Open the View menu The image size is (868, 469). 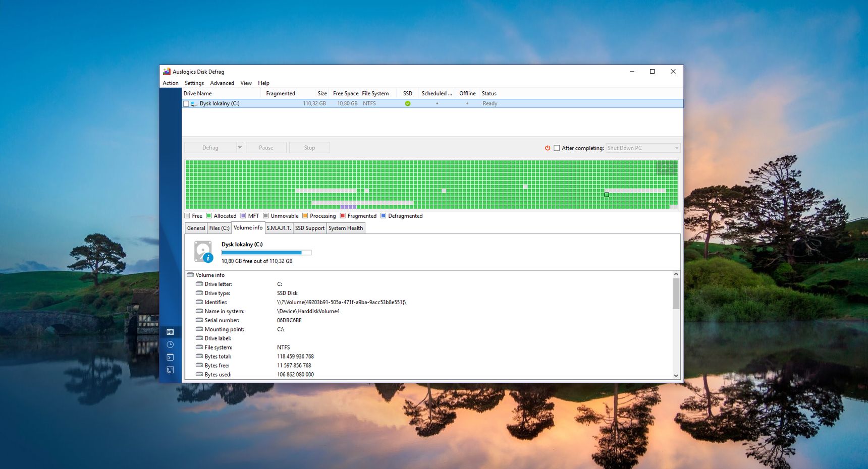point(246,83)
